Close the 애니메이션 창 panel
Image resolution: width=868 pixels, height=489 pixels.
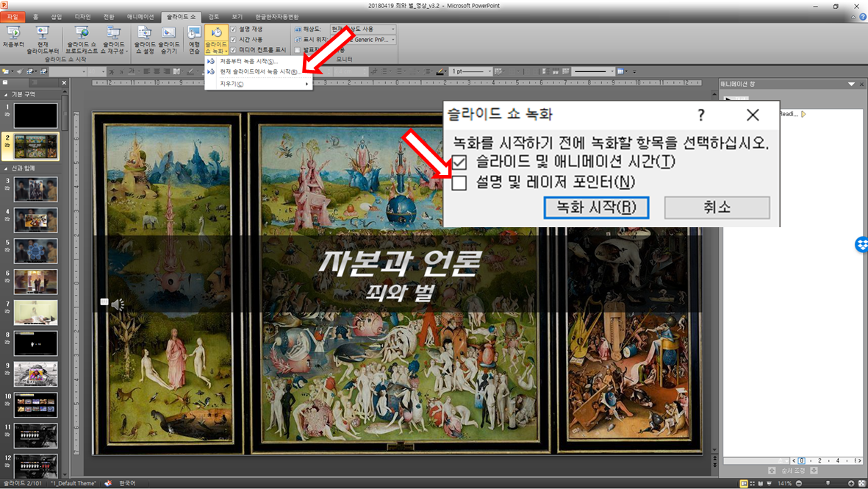click(861, 84)
